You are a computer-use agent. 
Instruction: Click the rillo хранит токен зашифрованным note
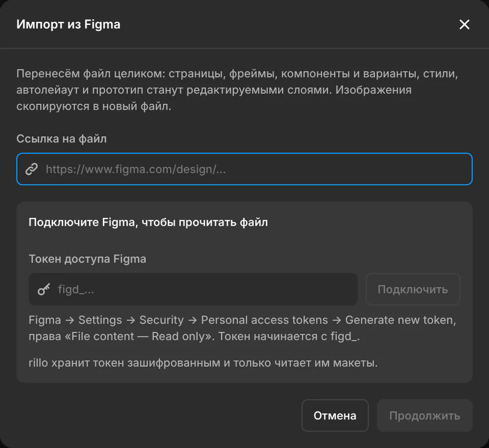coord(203,363)
